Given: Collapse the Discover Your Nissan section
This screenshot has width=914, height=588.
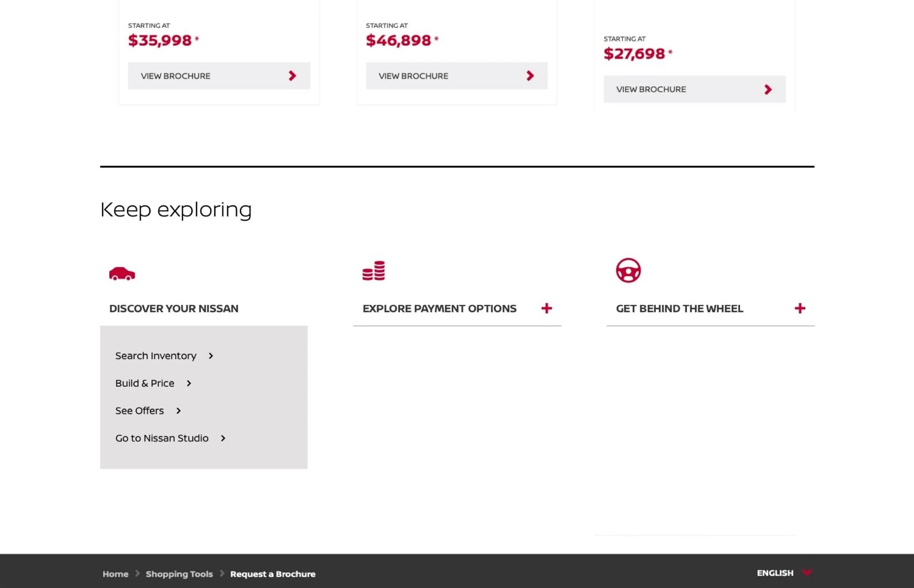Looking at the screenshot, I should tap(174, 308).
